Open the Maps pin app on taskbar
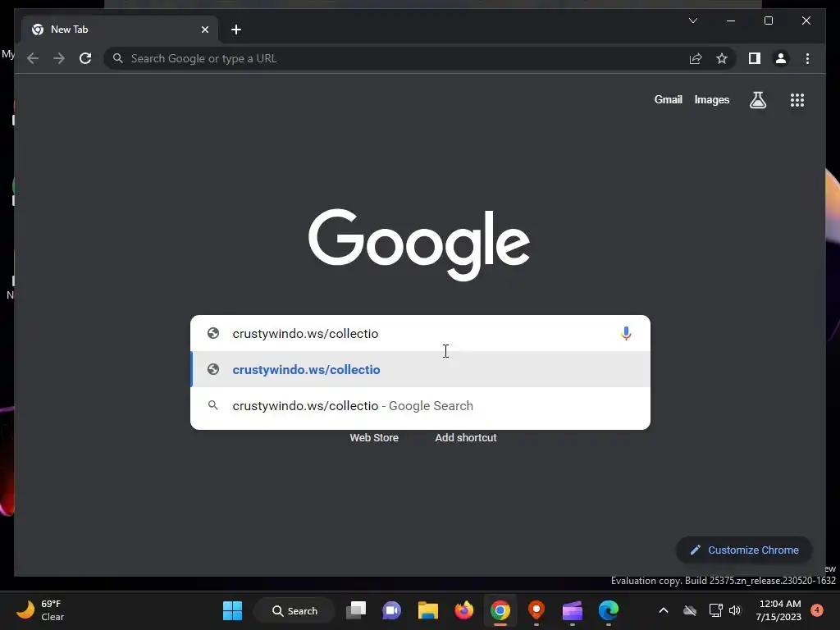This screenshot has height=630, width=840. 536,610
